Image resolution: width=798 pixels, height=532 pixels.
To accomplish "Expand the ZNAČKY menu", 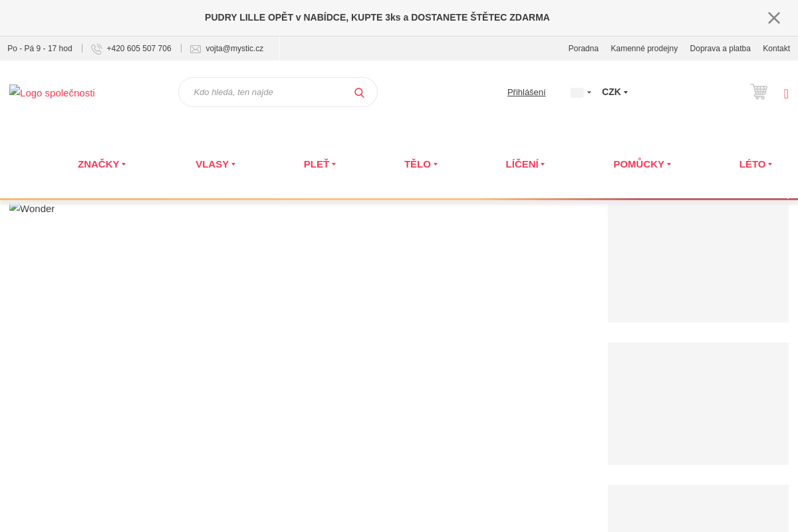I will click(101, 164).
